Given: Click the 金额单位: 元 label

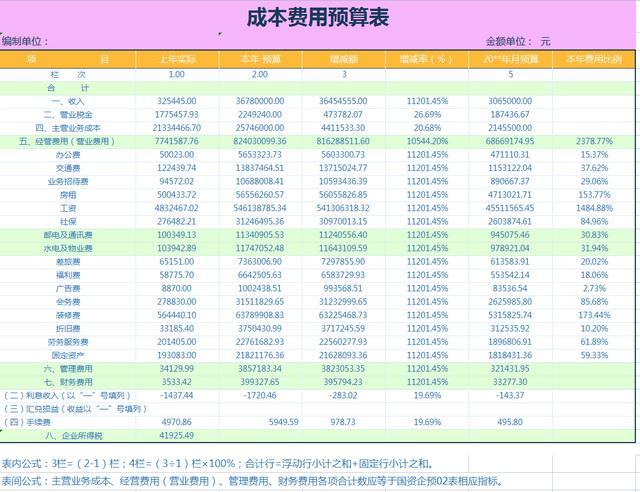Looking at the screenshot, I should 518,41.
